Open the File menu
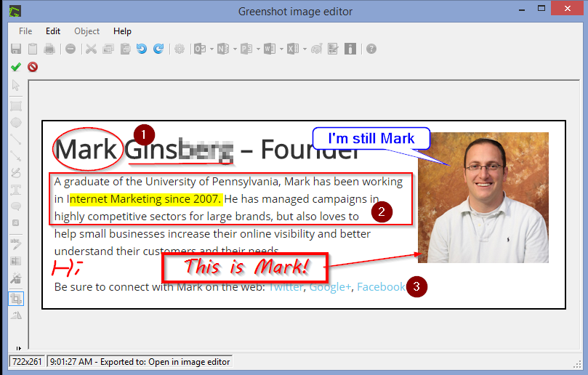588x375 pixels. click(25, 31)
